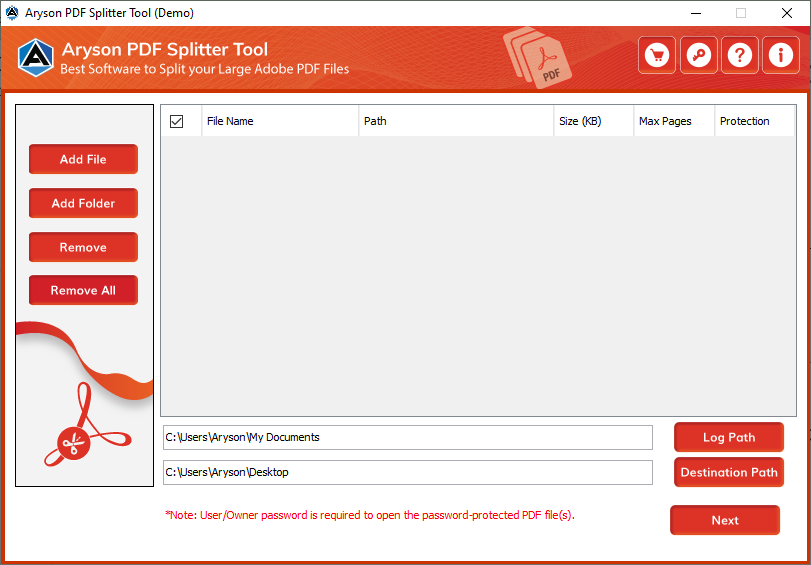
Task: Toggle the select-all files checkbox
Action: tap(176, 121)
